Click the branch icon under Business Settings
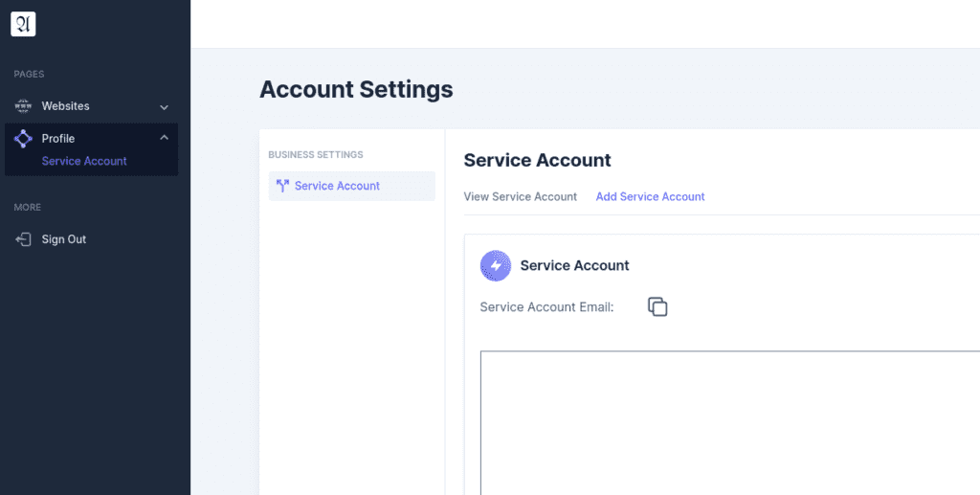980x495 pixels. pos(282,187)
